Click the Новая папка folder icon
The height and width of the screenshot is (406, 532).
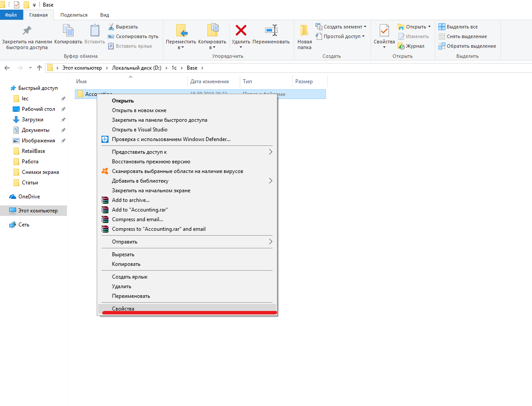(x=304, y=30)
